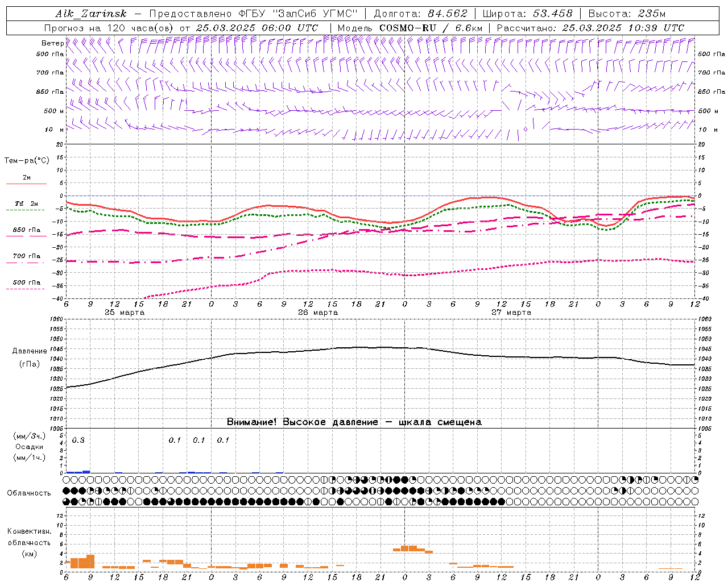The width and height of the screenshot is (728, 582).
Task: Click the "2м" temperature legend entry
Action: pyautogui.click(x=27, y=178)
